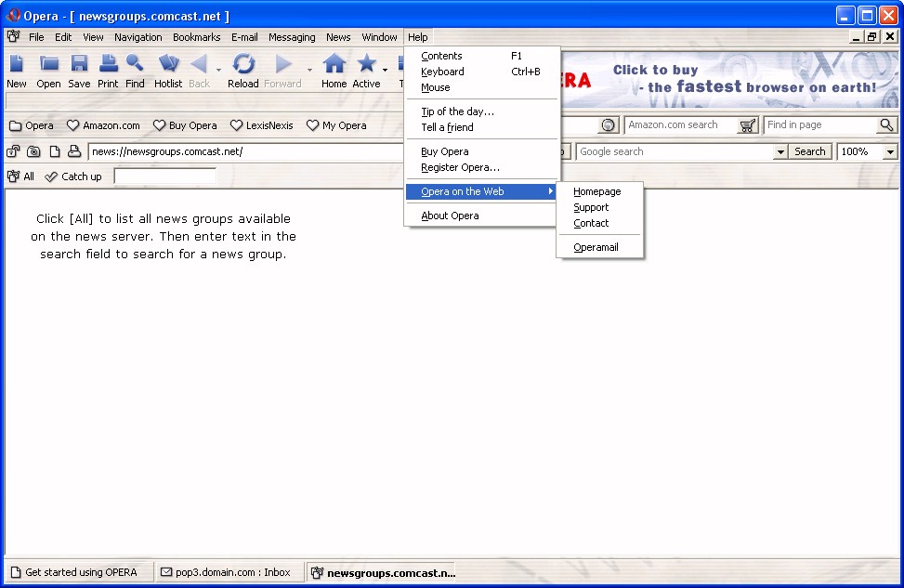Image resolution: width=904 pixels, height=588 pixels.
Task: Click the Google Search button
Action: point(809,151)
